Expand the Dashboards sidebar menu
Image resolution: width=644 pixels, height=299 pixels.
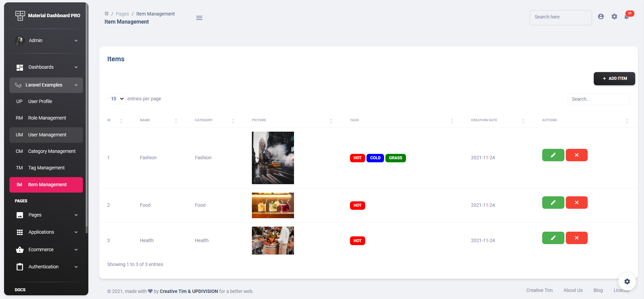pos(46,67)
